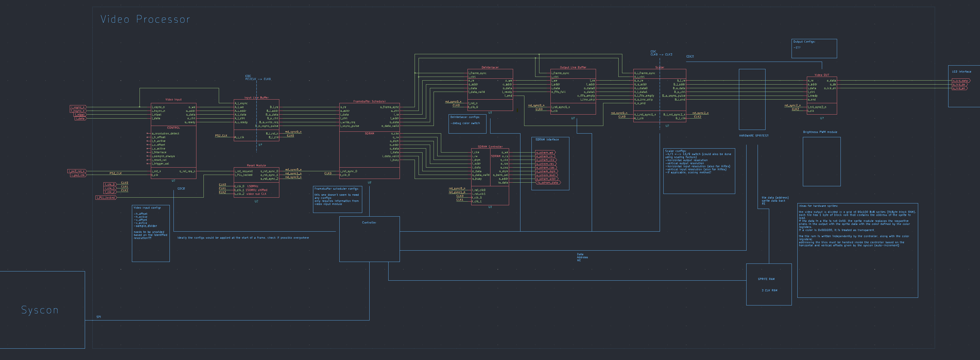Select the o_lcd_en port flag
This screenshot has height=360, width=980.
coord(960,88)
